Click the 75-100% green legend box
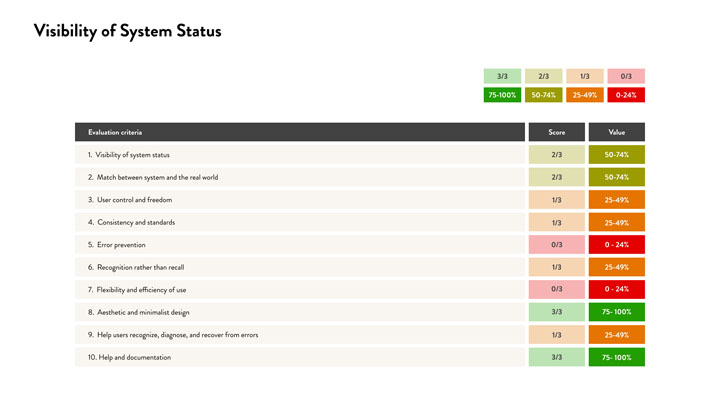Screen dimensions: 720x405 coord(502,95)
